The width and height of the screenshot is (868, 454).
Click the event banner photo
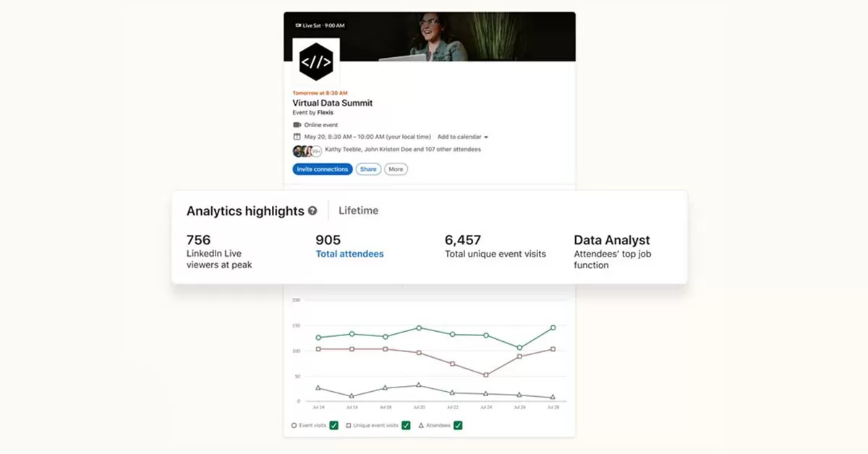pyautogui.click(x=470, y=36)
